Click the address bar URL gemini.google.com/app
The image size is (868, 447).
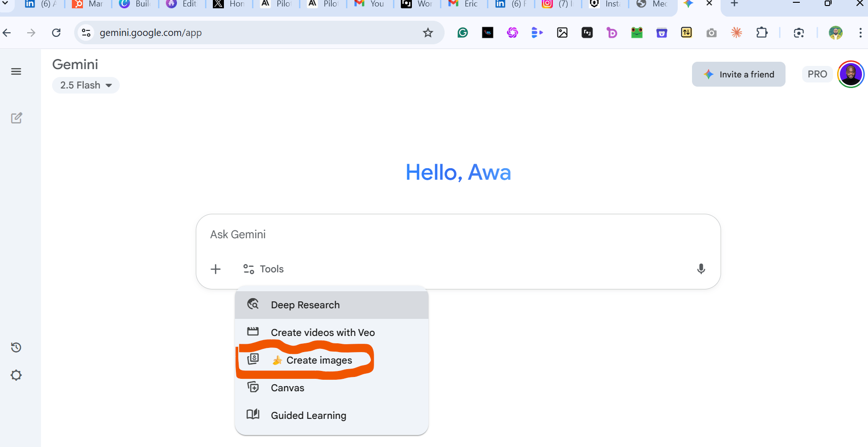tap(151, 33)
